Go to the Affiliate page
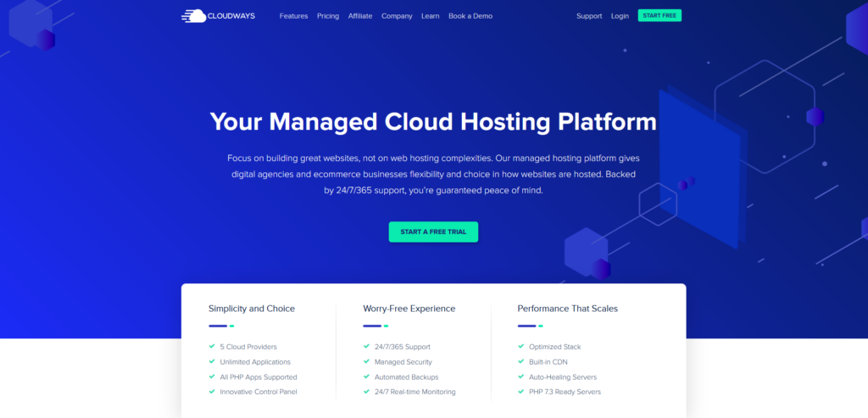Viewport: 868px width, 418px height. 359,16
